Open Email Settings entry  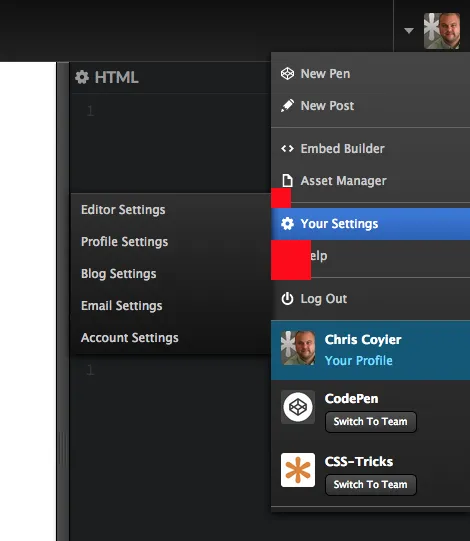[121, 306]
